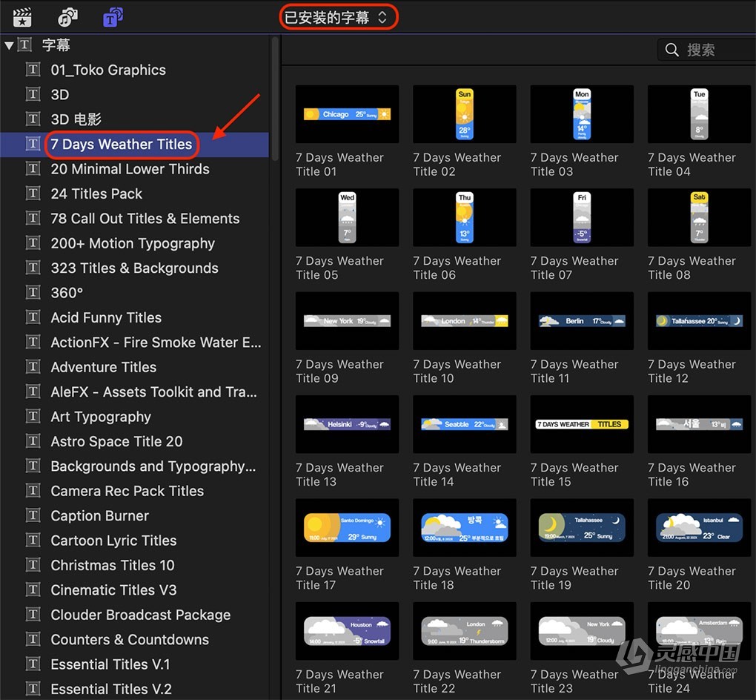Select 7 Days Weather Title 02 Sun thumbnail

tap(464, 114)
